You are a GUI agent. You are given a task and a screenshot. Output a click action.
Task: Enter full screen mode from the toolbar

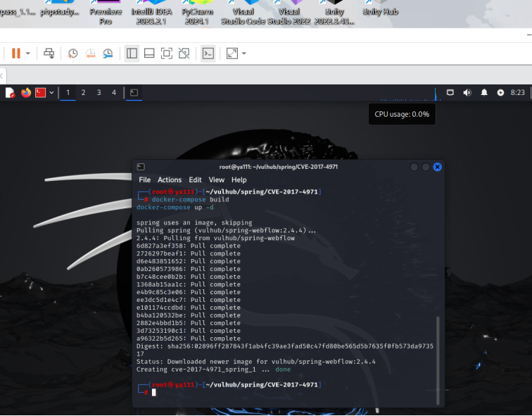tap(167, 53)
